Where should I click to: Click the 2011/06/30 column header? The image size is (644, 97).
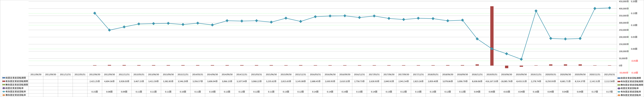[x=36, y=74]
